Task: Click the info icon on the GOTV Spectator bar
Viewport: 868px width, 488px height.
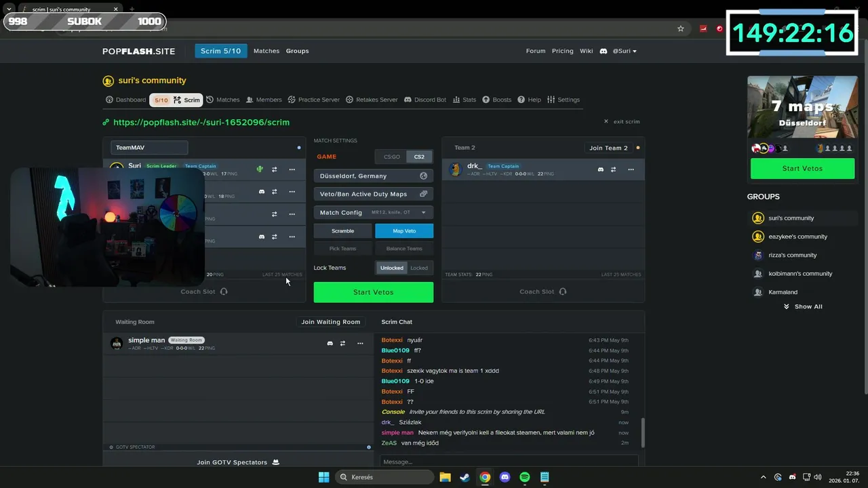Action: pyautogui.click(x=369, y=447)
